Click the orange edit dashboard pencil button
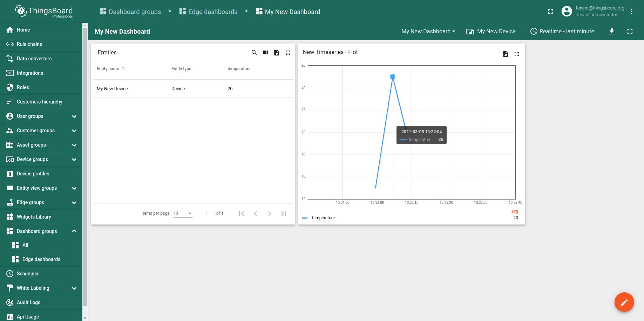644x321 pixels. point(624,302)
